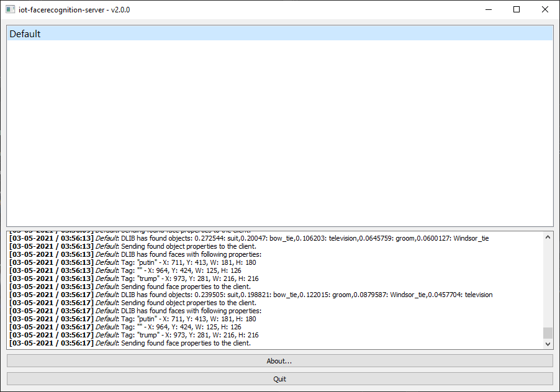Click the last "Sending found face properties" log line
This screenshot has width=560, height=392.
point(186,343)
